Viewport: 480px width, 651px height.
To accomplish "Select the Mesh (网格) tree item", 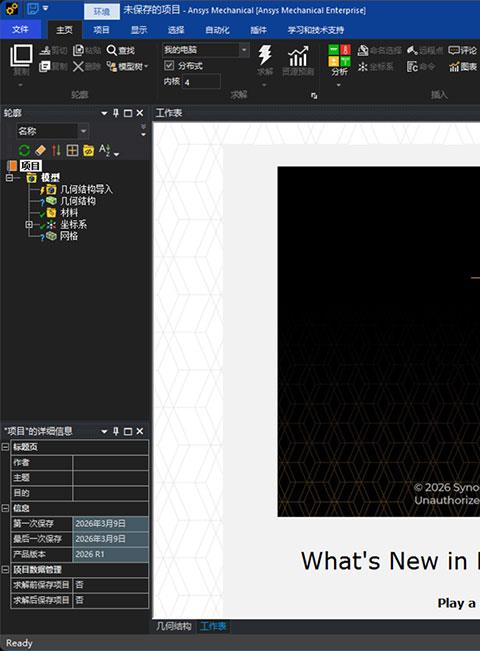I will click(x=69, y=236).
